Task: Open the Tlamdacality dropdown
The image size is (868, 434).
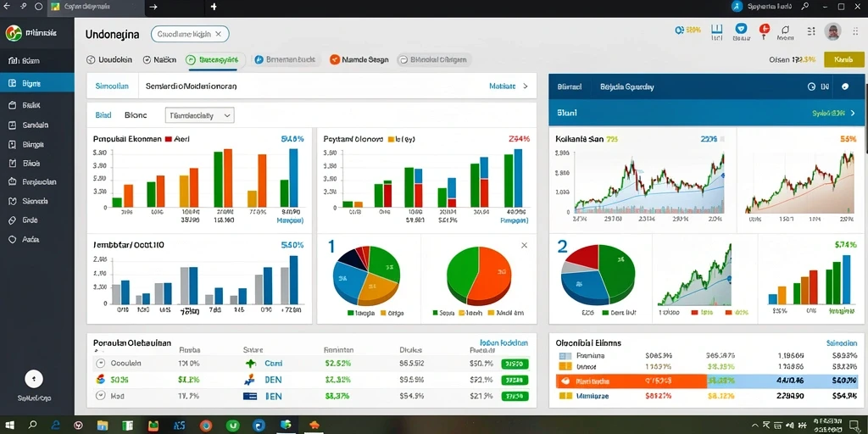Action: [200, 115]
